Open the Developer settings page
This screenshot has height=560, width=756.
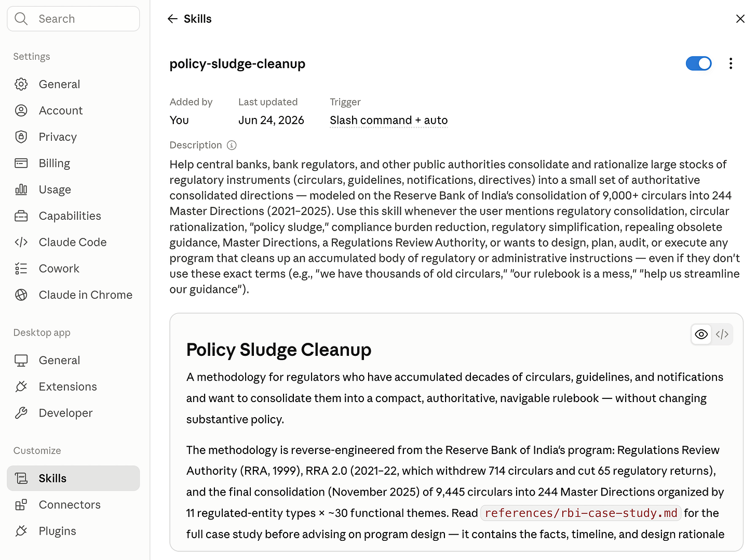pos(73,413)
